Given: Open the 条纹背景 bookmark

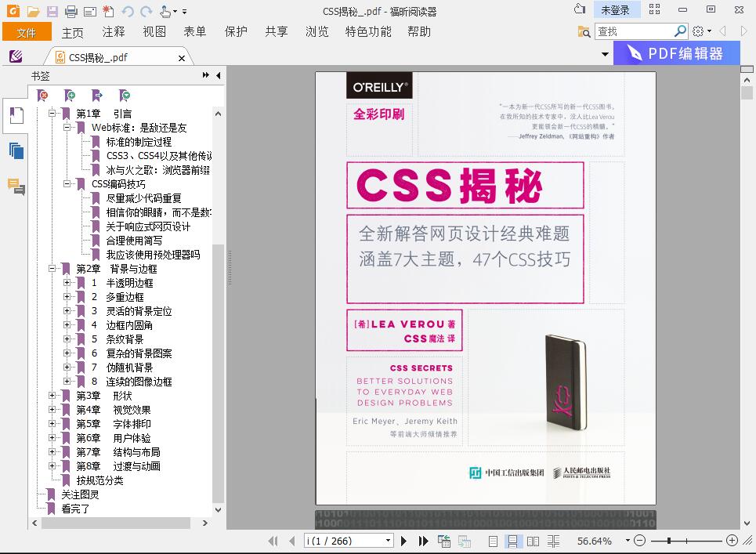Looking at the screenshot, I should 125,339.
